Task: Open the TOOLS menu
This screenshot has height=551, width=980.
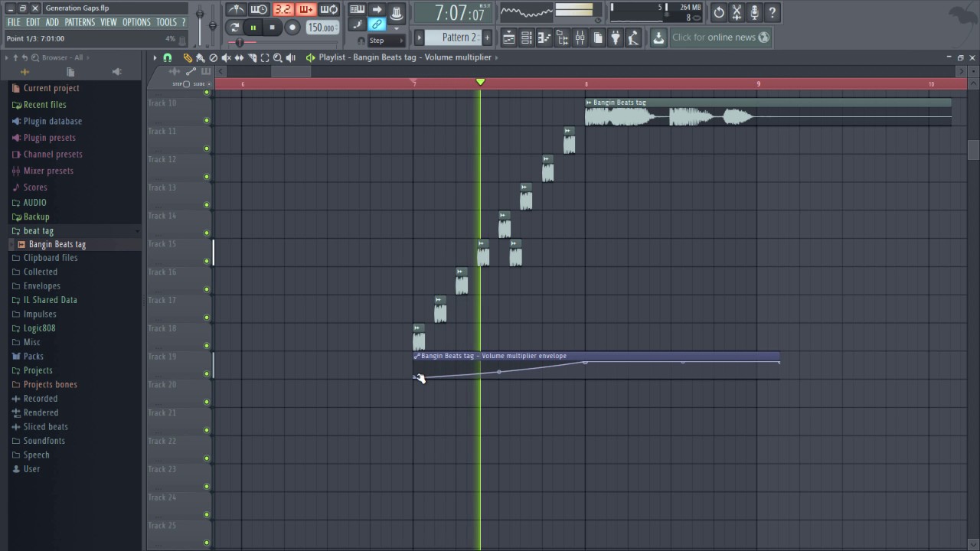Action: pos(166,22)
